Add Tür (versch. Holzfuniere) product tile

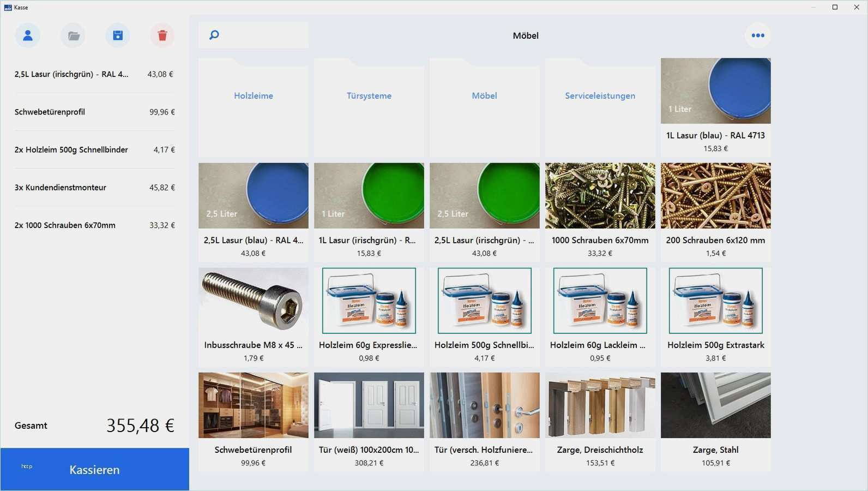[x=485, y=422]
